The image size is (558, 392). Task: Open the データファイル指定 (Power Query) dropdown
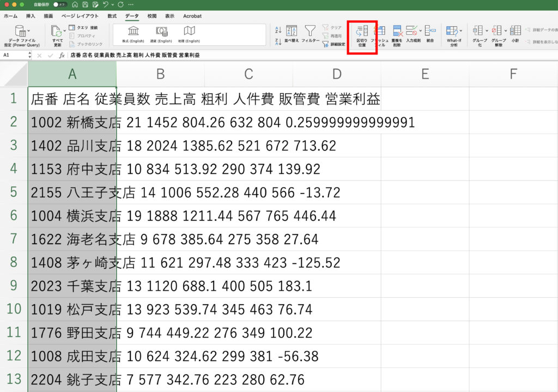[x=29, y=31]
